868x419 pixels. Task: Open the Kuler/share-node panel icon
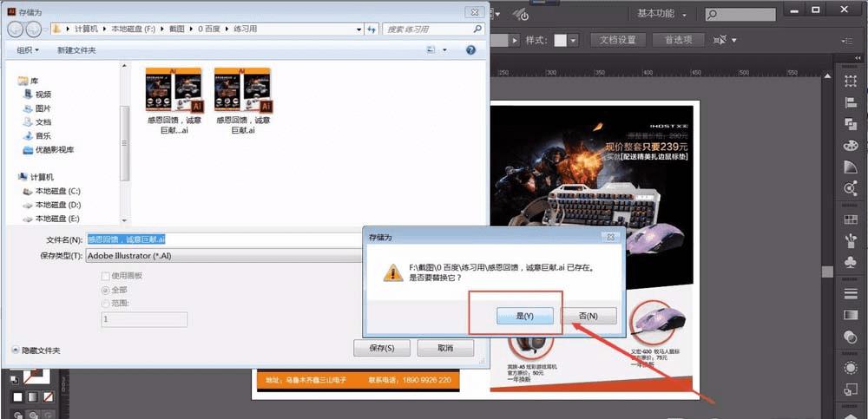[851, 188]
